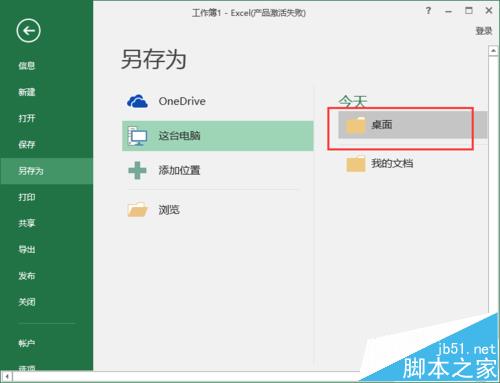Open the 导出 sidebar entry
Image resolution: width=500 pixels, height=383 pixels.
pyautogui.click(x=27, y=249)
